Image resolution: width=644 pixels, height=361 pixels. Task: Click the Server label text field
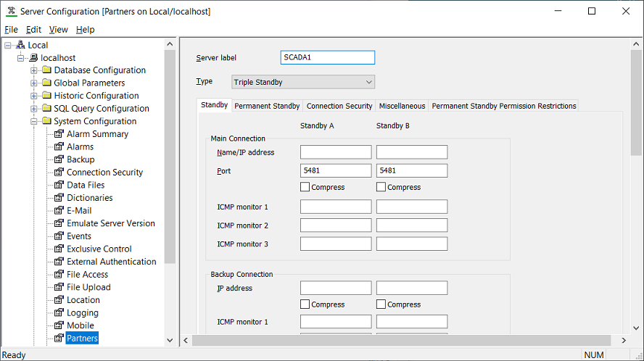click(327, 57)
